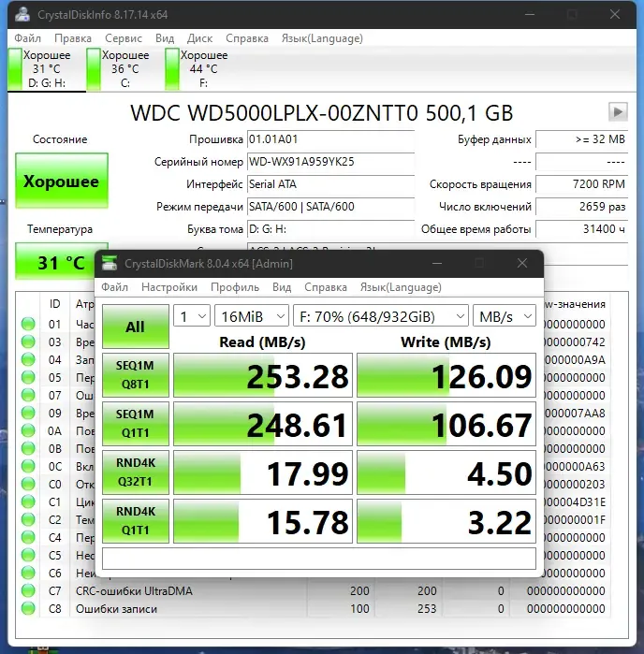The width and height of the screenshot is (644, 654).
Task: Click the CrystalDiskInfo title bar app icon
Action: pos(22,14)
